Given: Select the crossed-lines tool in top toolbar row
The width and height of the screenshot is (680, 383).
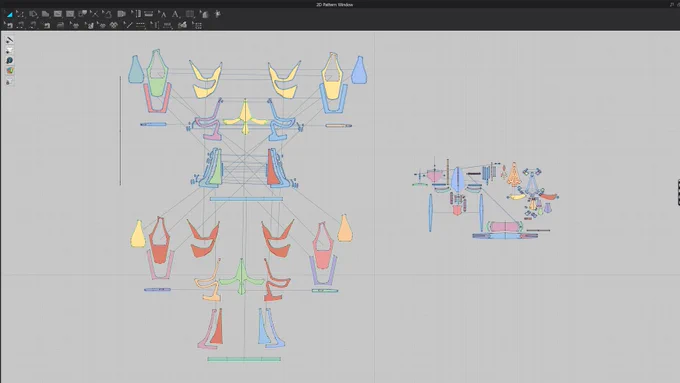Looking at the screenshot, I should (x=95, y=14).
